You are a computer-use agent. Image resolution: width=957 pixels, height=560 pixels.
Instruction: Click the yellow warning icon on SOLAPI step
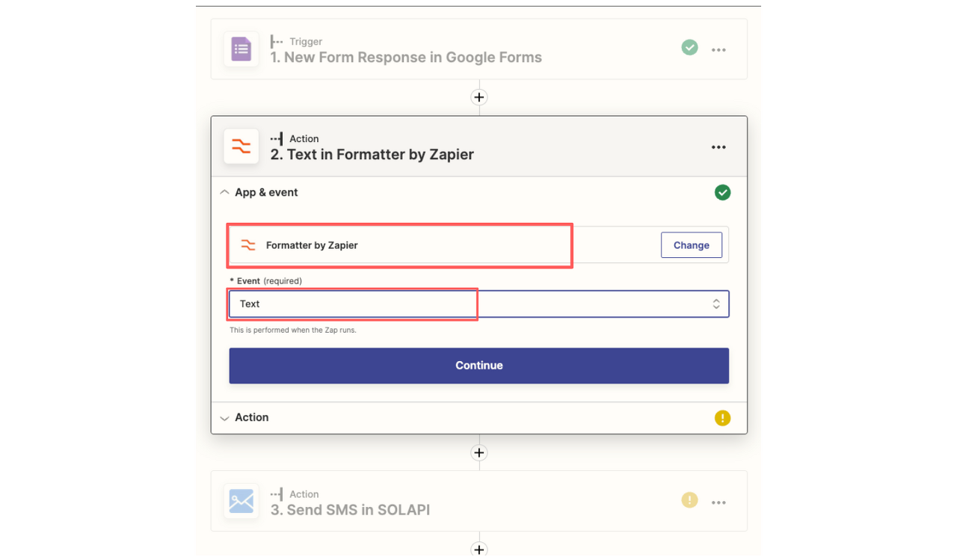(689, 500)
